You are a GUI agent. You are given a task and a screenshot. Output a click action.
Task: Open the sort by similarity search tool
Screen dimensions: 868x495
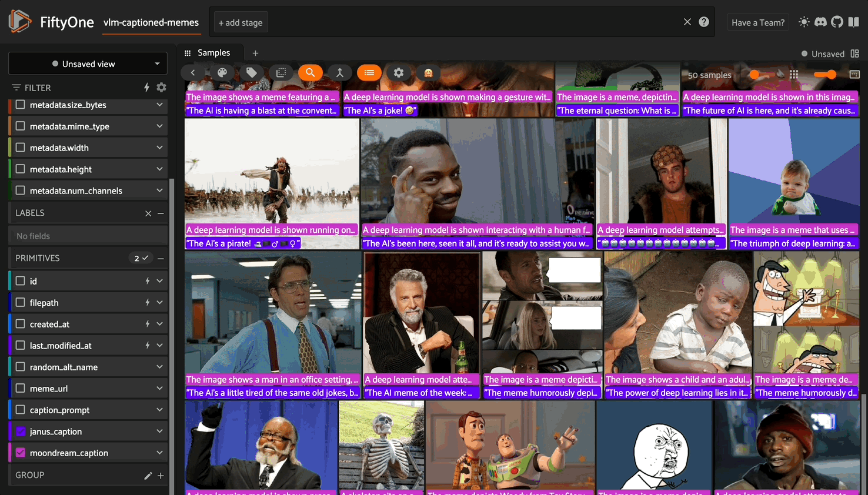[311, 72]
